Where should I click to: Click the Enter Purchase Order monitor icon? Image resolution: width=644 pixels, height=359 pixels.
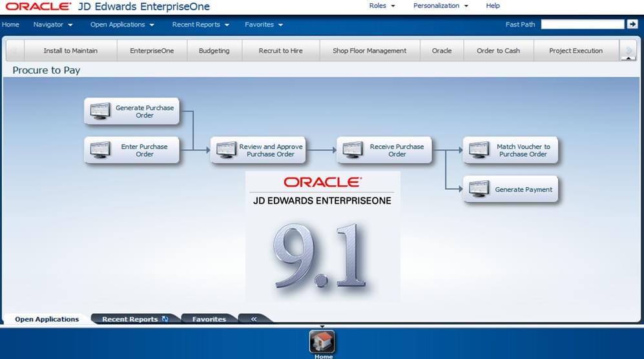click(x=100, y=150)
